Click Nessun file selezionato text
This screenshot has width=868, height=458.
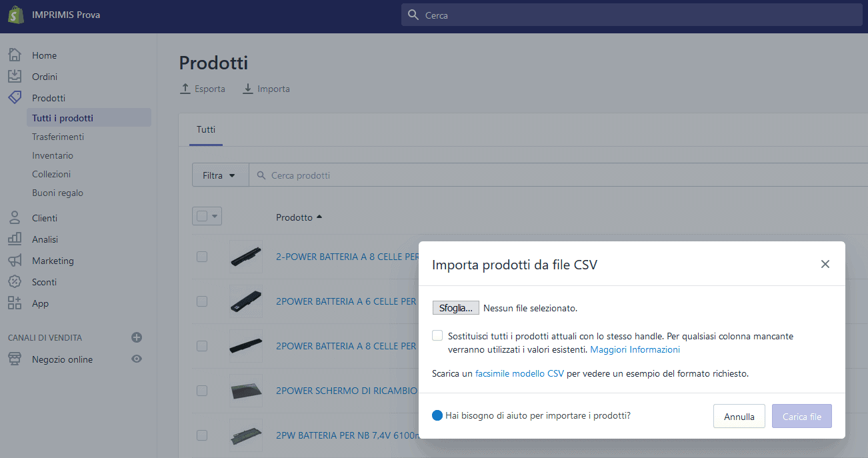[x=530, y=308]
